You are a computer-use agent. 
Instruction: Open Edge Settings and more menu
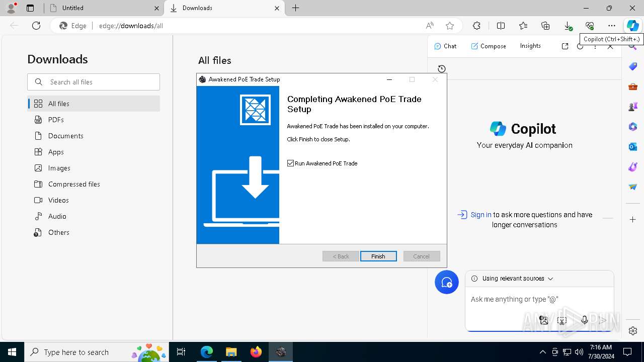click(611, 26)
